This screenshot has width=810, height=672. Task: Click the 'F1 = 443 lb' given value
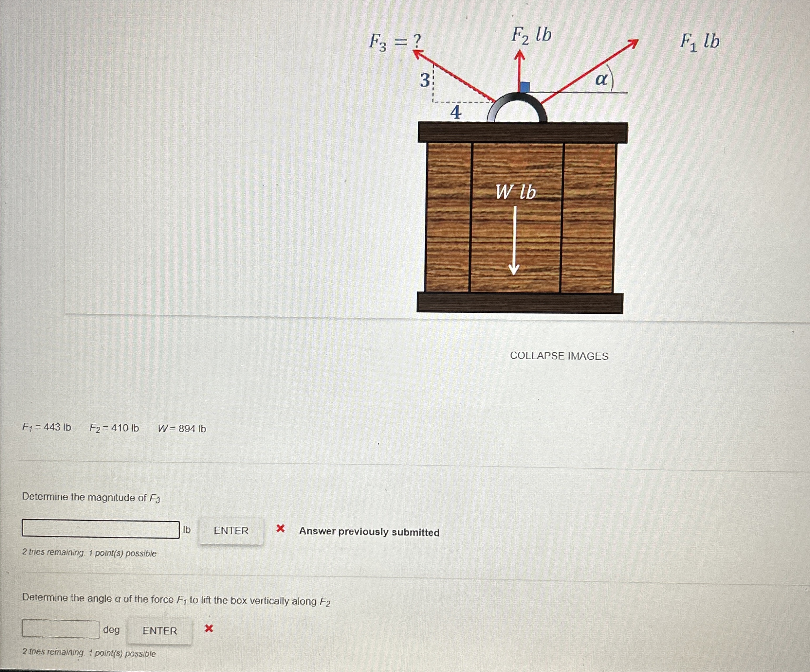point(47,427)
